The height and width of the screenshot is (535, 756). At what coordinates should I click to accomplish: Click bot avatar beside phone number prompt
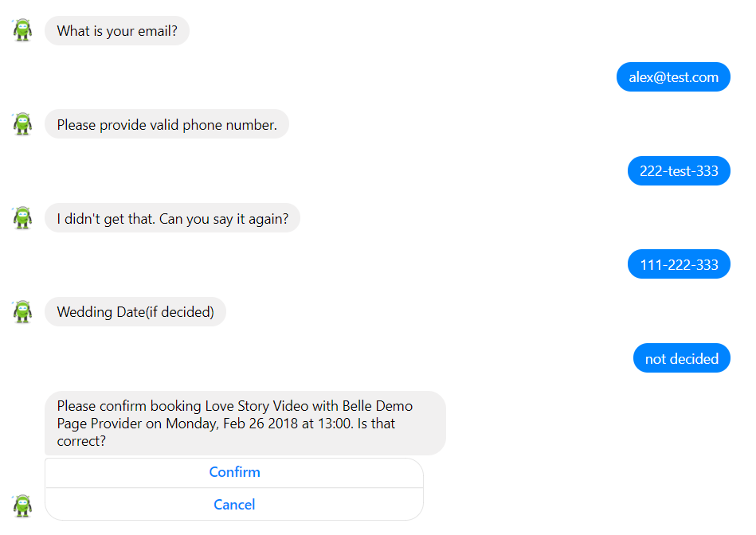coord(22,124)
